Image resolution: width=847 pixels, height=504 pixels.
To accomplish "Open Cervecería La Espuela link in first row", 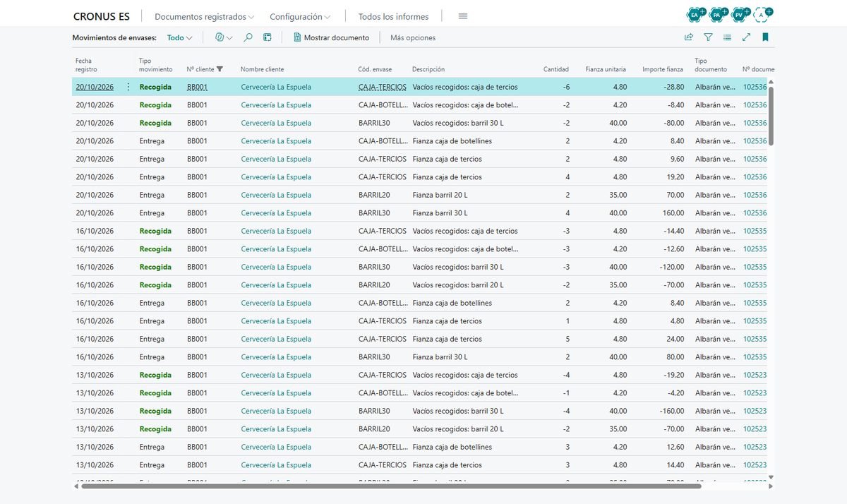I will [276, 87].
